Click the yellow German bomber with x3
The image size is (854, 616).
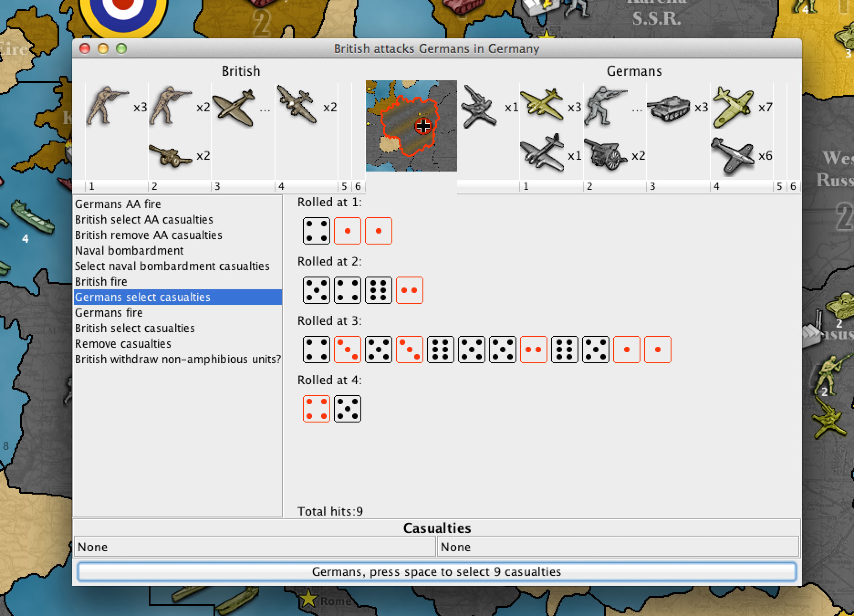pyautogui.click(x=542, y=105)
